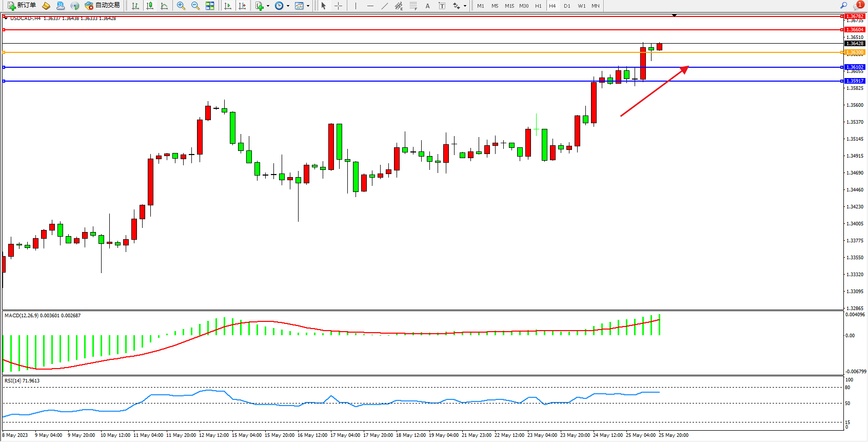Switch timeframe to D1
Viewport: 868px width, 442px height.
pos(567,6)
